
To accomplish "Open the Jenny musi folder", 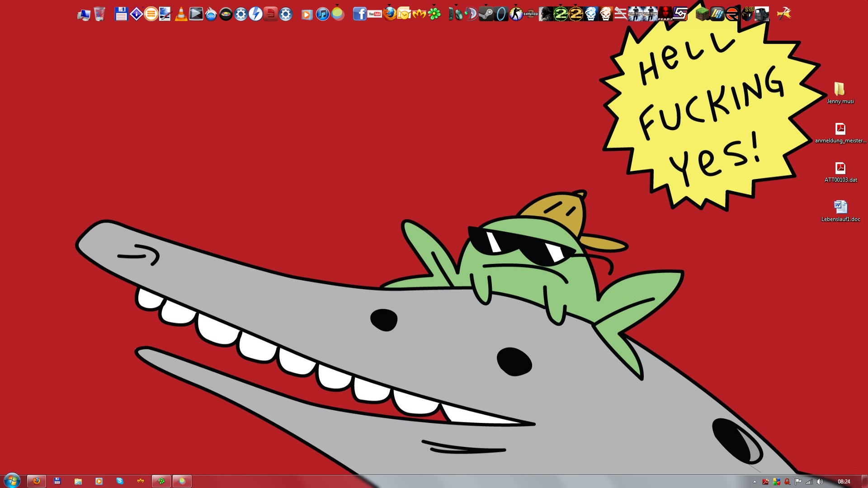I will pos(840,93).
